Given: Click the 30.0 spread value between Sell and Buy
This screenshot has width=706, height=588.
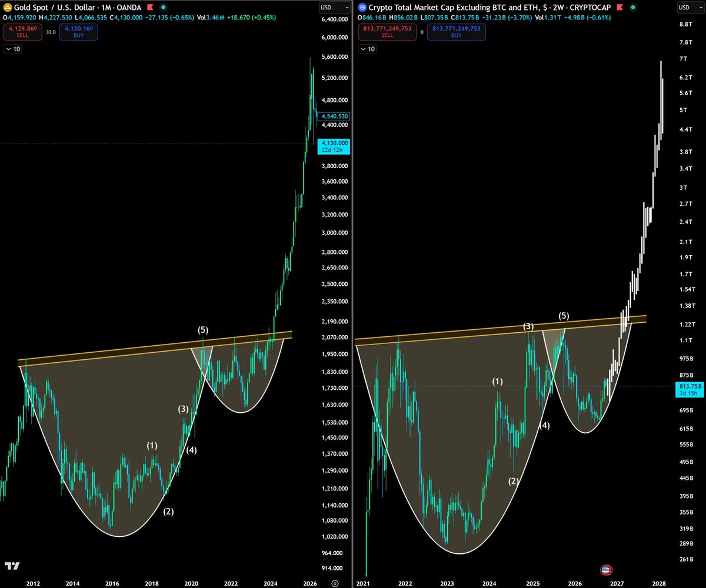Looking at the screenshot, I should (x=49, y=32).
